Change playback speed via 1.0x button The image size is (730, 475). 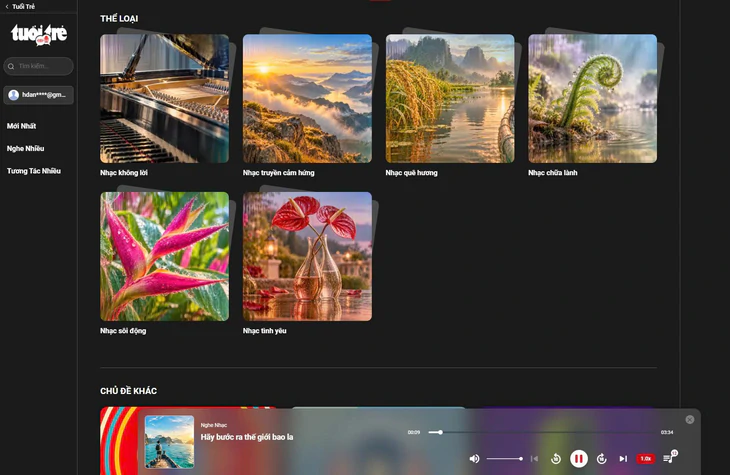coord(646,459)
